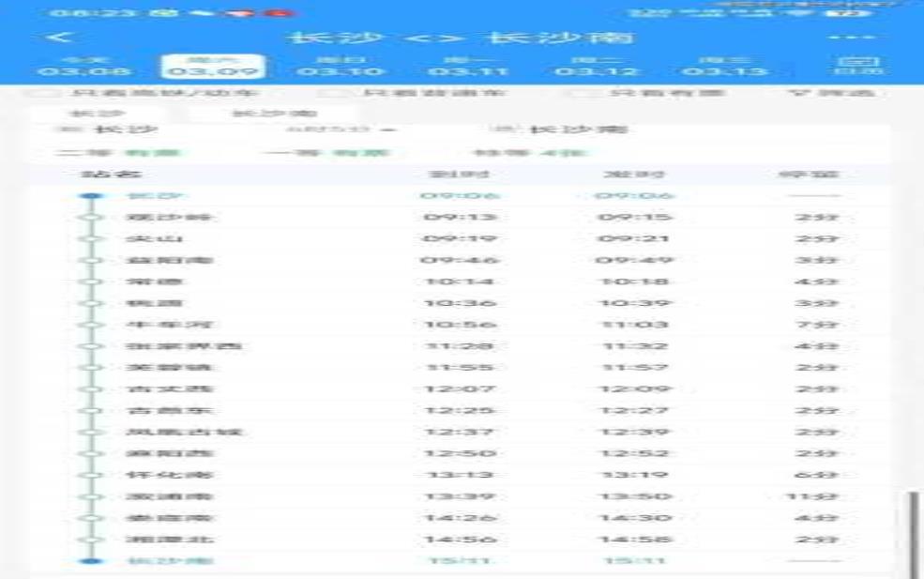Image resolution: width=924 pixels, height=579 pixels.
Task: Click the 09:13 arrival time
Action: [460, 218]
